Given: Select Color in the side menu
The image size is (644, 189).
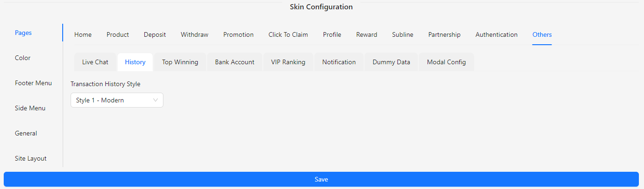Looking at the screenshot, I should pos(23,58).
